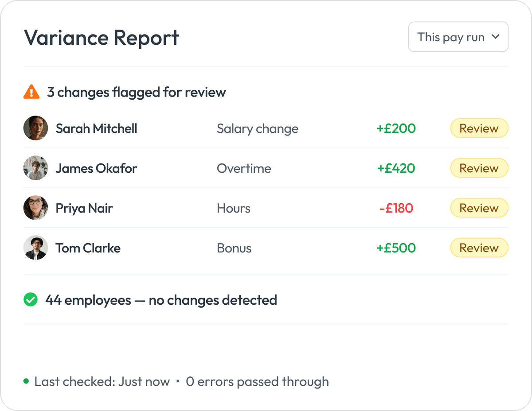Click the Review button for James Okafor
532x411 pixels.
click(x=479, y=168)
